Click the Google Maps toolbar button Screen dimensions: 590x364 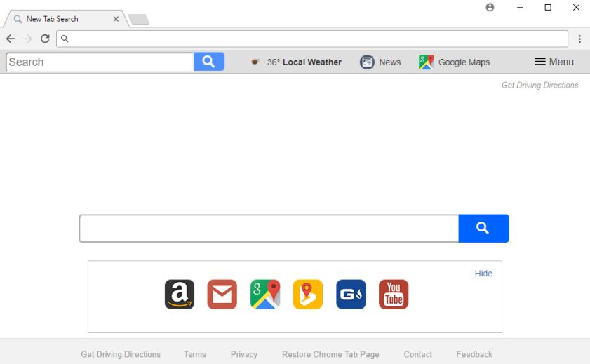tap(454, 62)
